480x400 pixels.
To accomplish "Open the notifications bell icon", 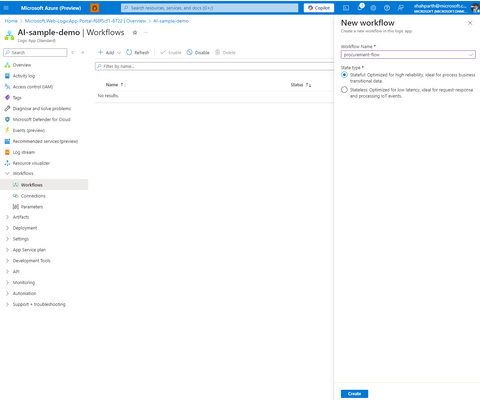I will (360, 7).
